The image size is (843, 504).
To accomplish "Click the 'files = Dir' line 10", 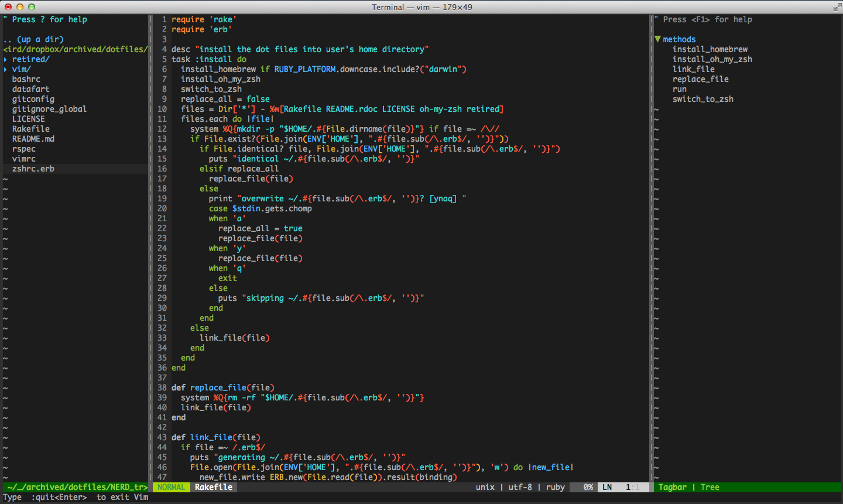I will click(342, 109).
